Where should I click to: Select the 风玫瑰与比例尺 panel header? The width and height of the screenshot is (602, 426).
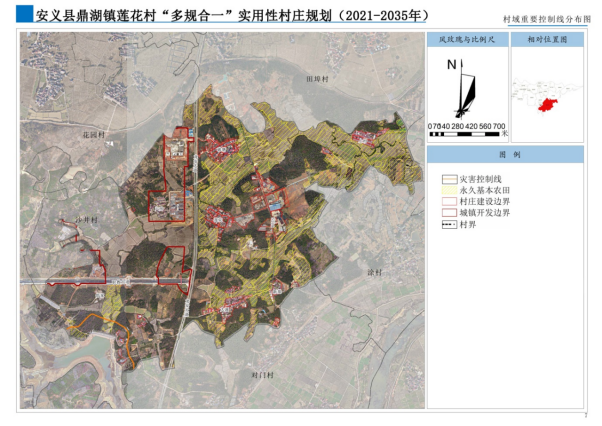click(466, 40)
